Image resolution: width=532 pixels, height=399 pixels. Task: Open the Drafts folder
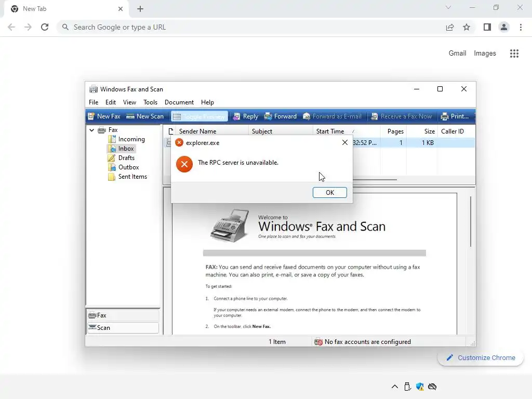(122, 158)
